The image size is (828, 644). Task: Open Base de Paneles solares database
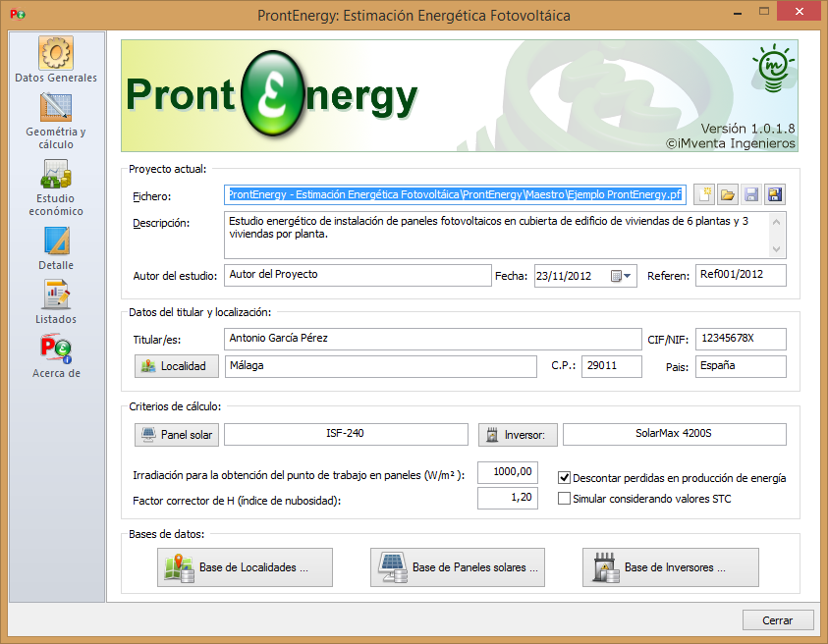pos(458,567)
